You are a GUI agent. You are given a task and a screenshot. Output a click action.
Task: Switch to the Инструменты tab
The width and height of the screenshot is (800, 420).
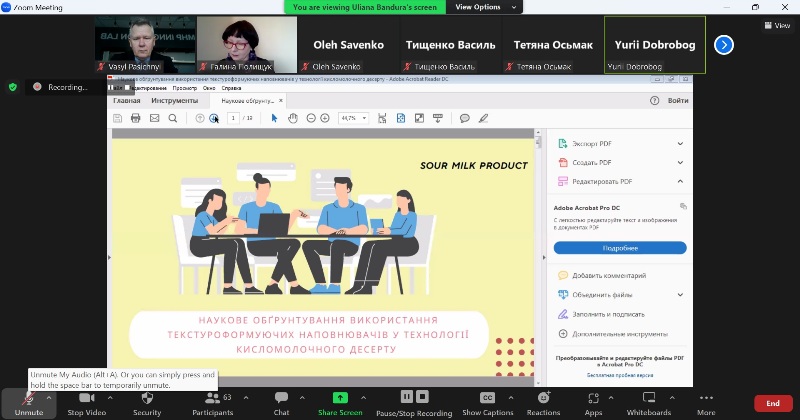coord(174,100)
